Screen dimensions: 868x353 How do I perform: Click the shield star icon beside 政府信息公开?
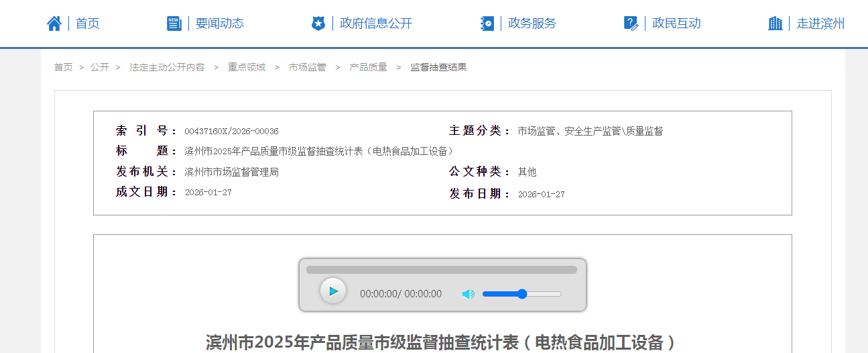click(318, 23)
